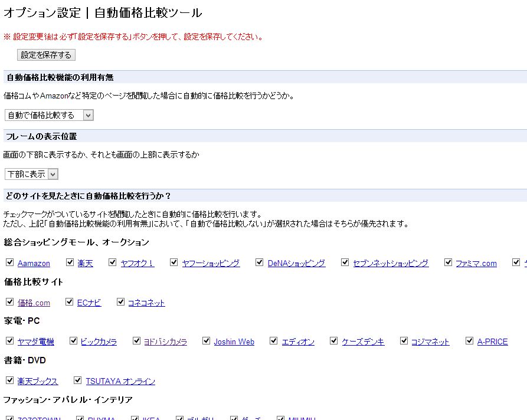The width and height of the screenshot is (527, 420).
Task: Open the DeNAショッピング link
Action: (x=296, y=264)
